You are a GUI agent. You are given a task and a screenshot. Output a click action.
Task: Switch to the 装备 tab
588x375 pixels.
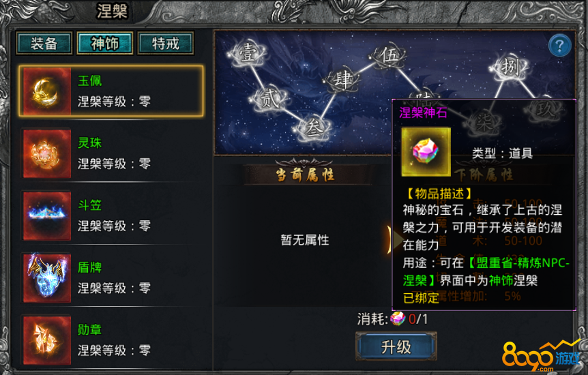(x=44, y=44)
